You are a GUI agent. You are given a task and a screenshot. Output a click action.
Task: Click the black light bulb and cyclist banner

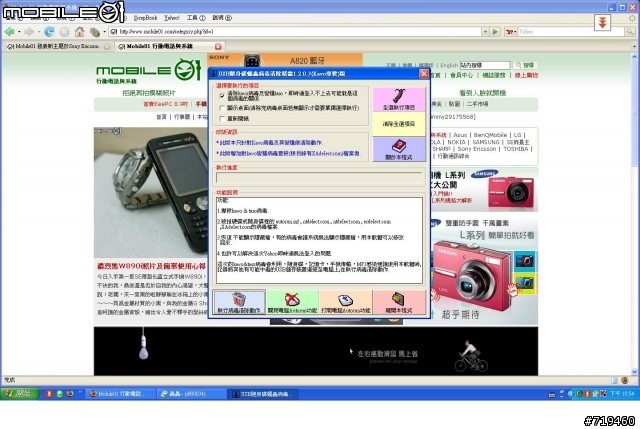tap(316, 351)
